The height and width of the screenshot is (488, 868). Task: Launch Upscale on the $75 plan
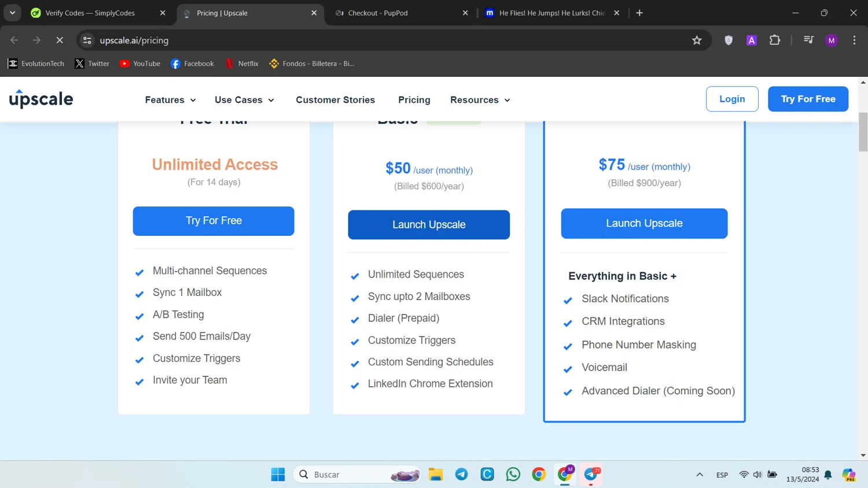coord(644,223)
